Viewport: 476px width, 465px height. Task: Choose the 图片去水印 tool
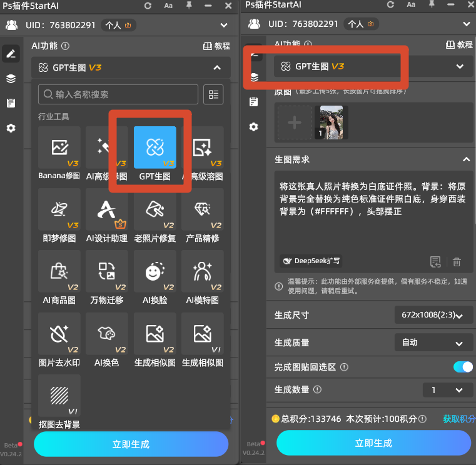[59, 334]
